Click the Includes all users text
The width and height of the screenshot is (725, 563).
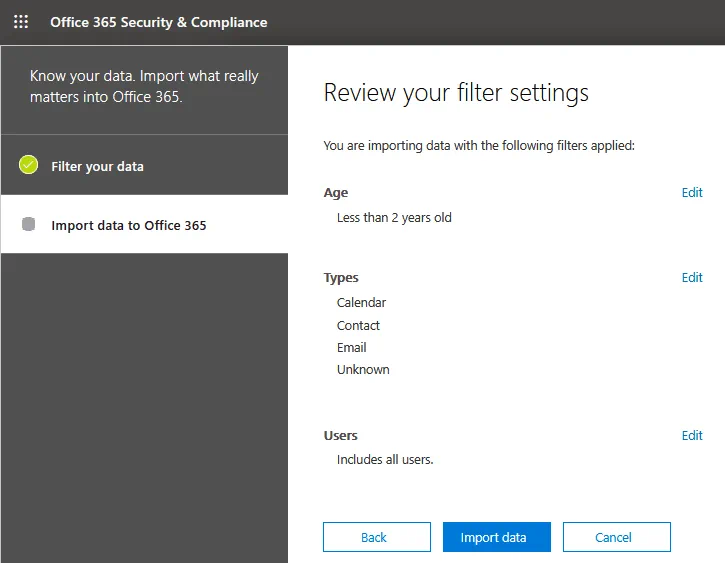point(385,460)
